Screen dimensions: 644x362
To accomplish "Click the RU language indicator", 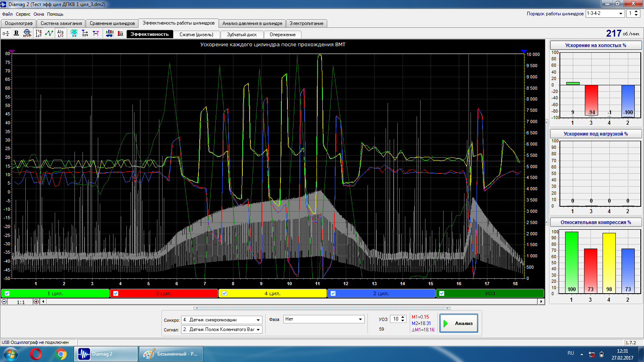I will [571, 353].
